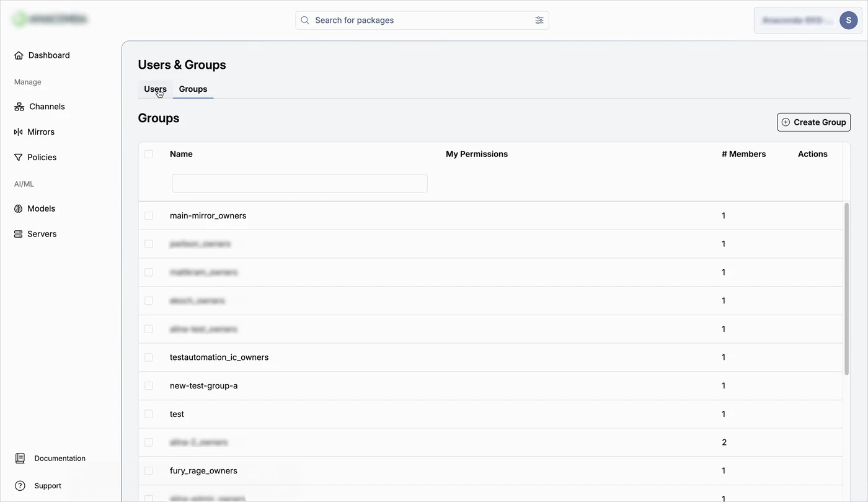Image resolution: width=868 pixels, height=502 pixels.
Task: Open the user avatar S menu
Action: pyautogui.click(x=849, y=20)
